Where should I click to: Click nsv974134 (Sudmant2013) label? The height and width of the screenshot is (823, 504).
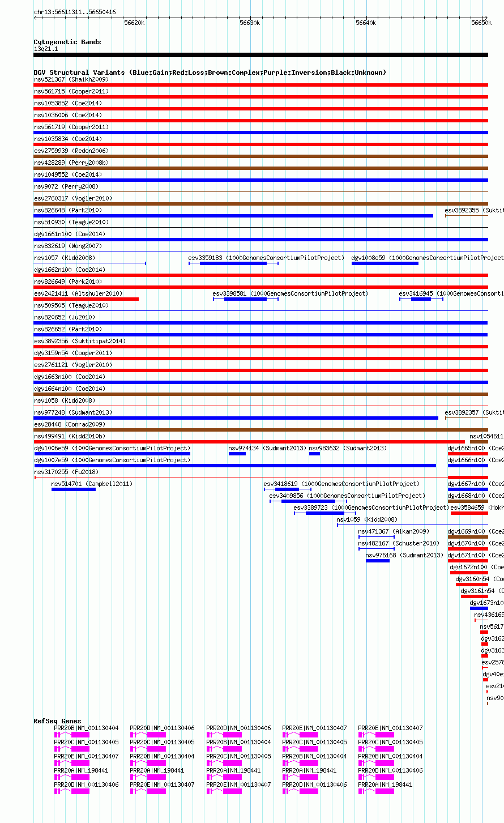coord(268,448)
